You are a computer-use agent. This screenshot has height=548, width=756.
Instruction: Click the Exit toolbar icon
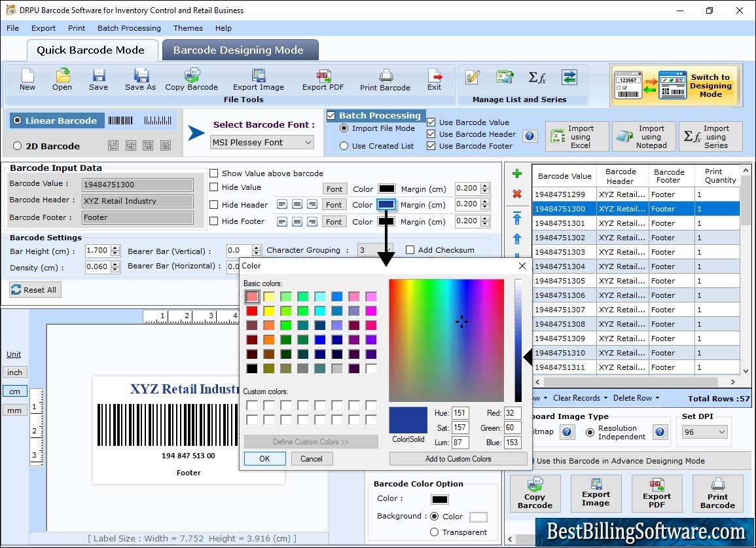tap(435, 79)
